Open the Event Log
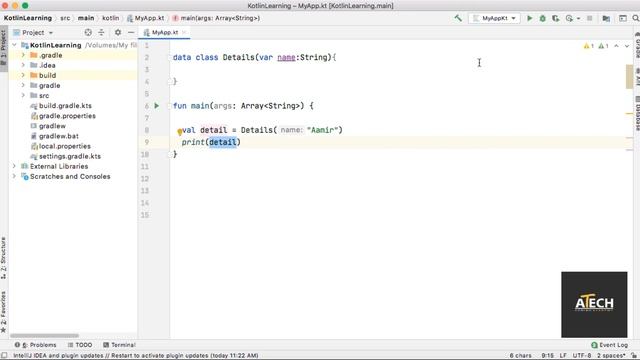The image size is (640, 360). tap(609, 345)
